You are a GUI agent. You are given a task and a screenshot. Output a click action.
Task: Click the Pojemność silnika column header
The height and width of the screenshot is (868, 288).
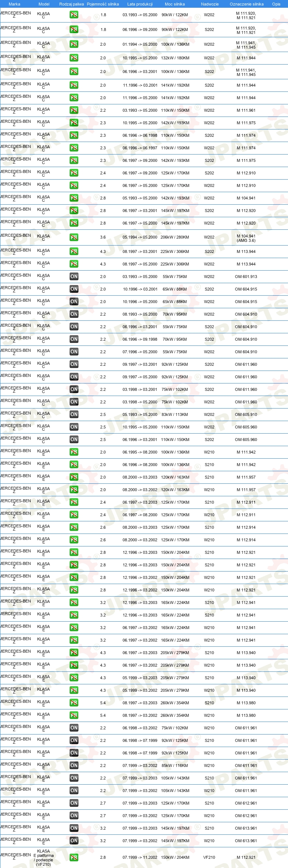[103, 4]
